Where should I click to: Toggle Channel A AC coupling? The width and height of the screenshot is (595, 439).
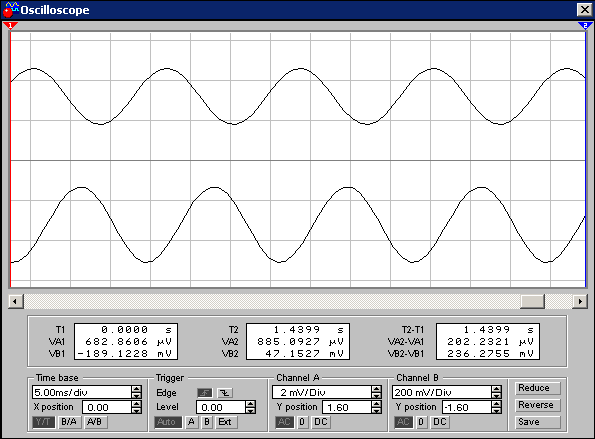coord(284,422)
